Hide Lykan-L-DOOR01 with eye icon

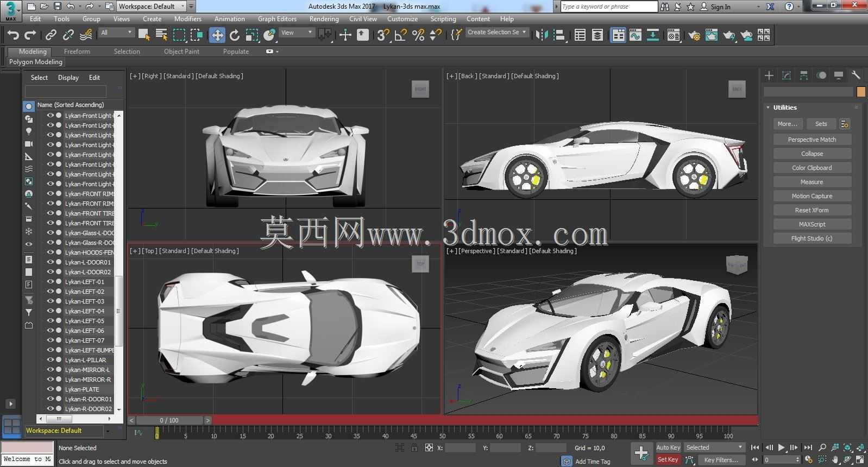tap(50, 262)
